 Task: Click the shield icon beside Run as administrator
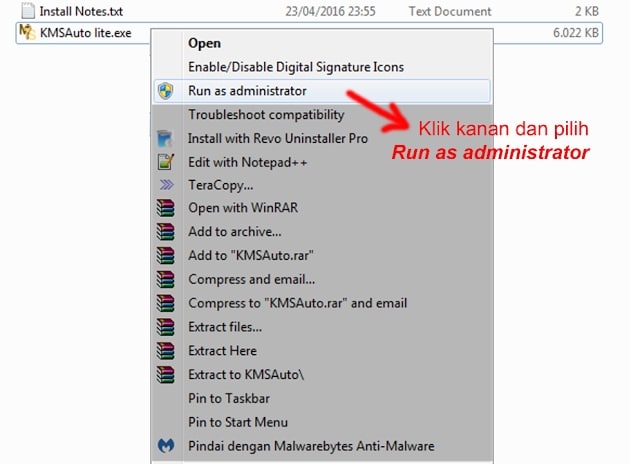point(166,91)
